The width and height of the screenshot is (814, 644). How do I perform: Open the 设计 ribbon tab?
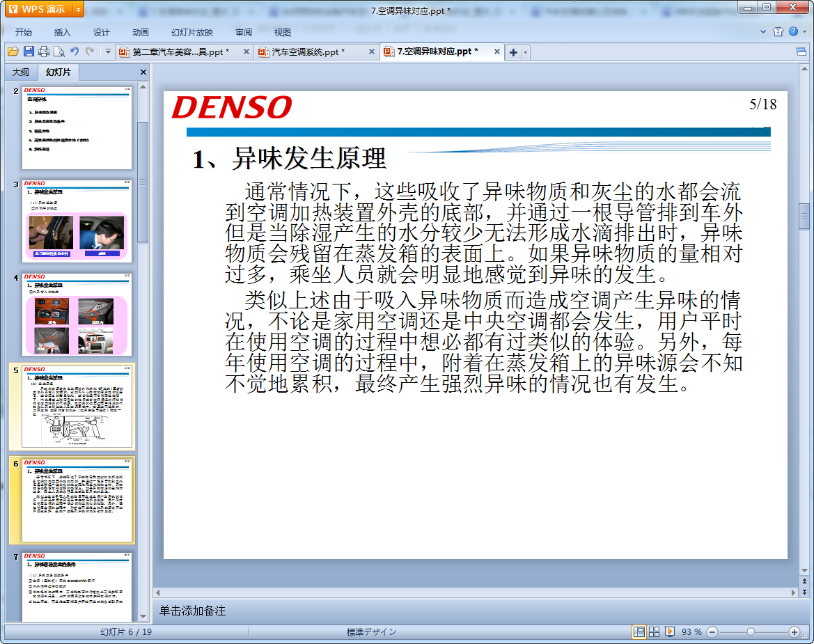coord(101,32)
